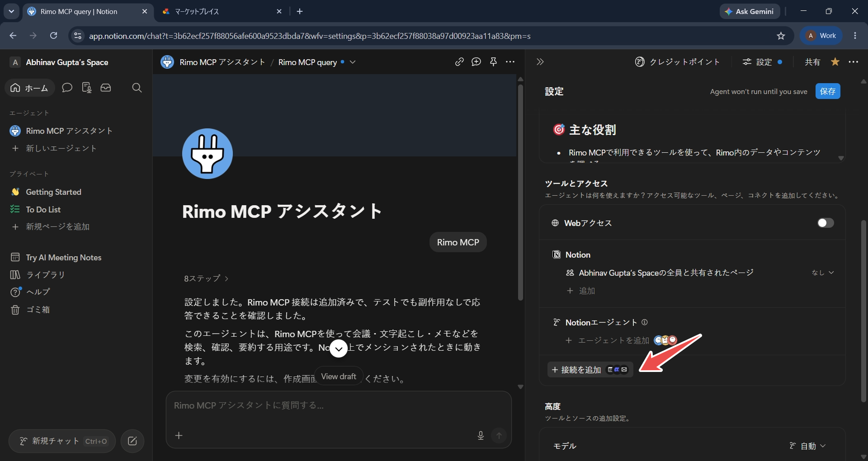Open the モデル 自動 dropdown
This screenshot has height=461, width=868.
[x=808, y=446]
